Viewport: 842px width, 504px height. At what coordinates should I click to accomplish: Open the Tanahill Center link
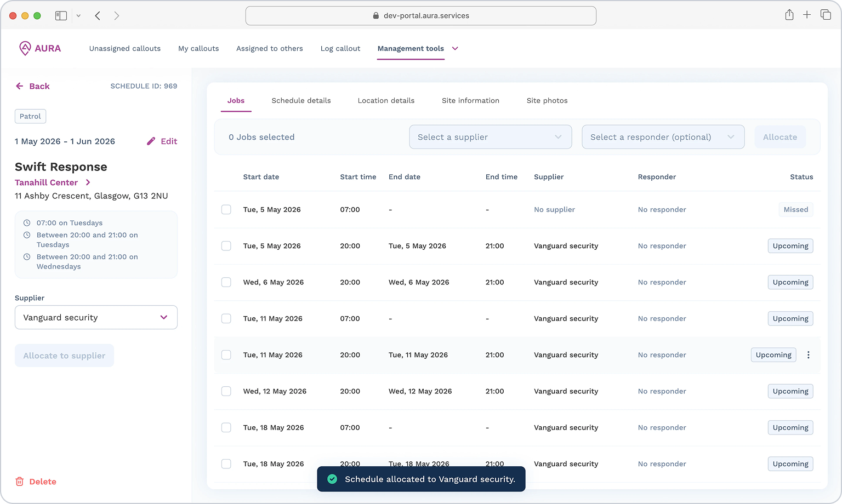pos(47,182)
